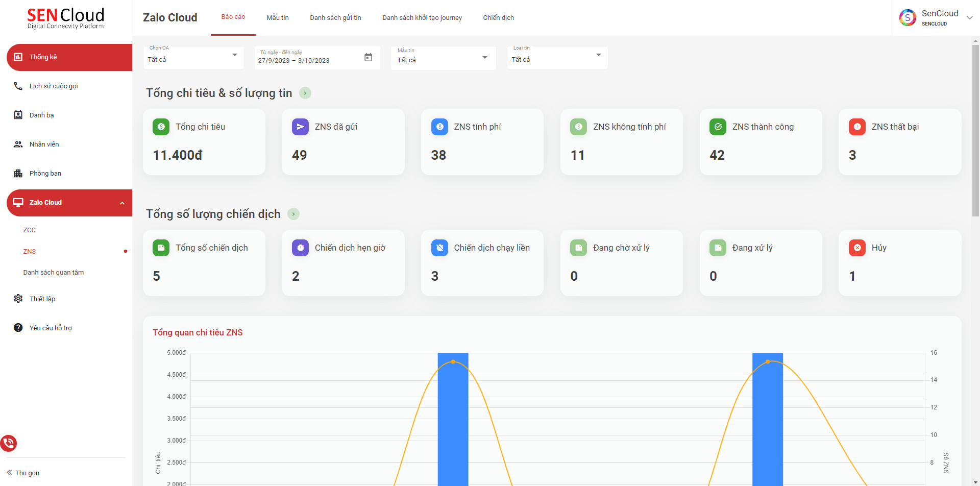This screenshot has height=486, width=980.
Task: Click the first blue bar in chart
Action: tap(453, 419)
